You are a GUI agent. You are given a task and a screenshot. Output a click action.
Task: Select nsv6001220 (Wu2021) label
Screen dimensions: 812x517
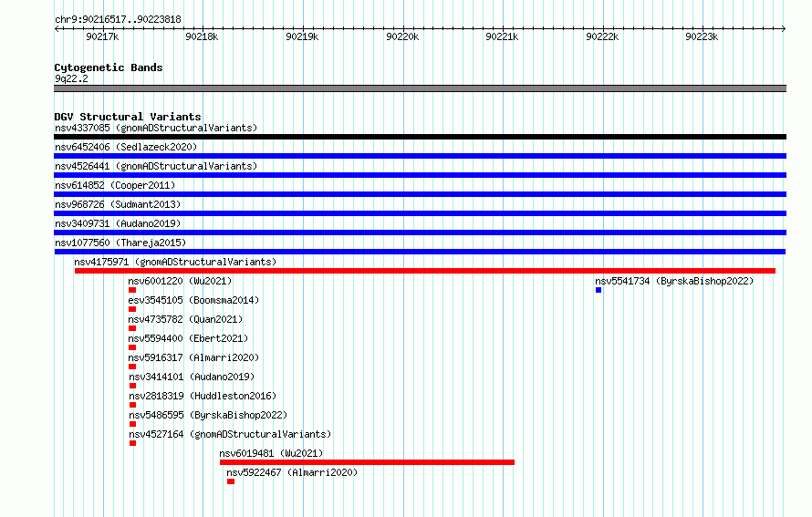[x=180, y=281]
